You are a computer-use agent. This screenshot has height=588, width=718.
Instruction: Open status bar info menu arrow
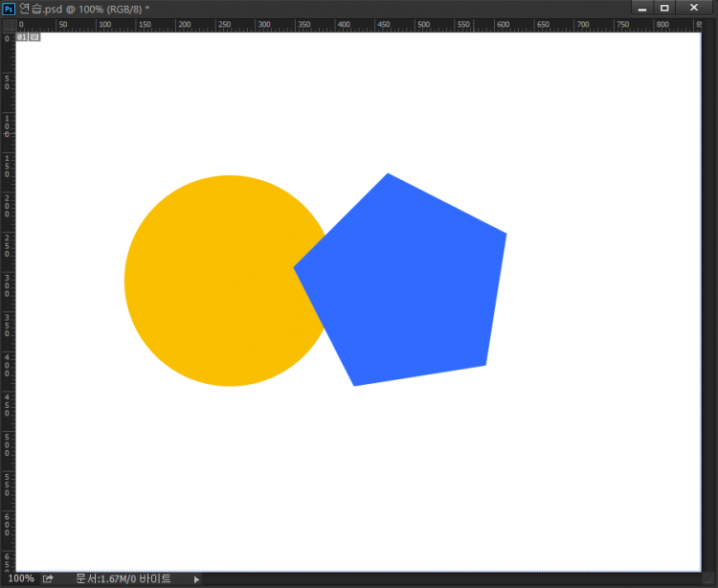click(196, 579)
